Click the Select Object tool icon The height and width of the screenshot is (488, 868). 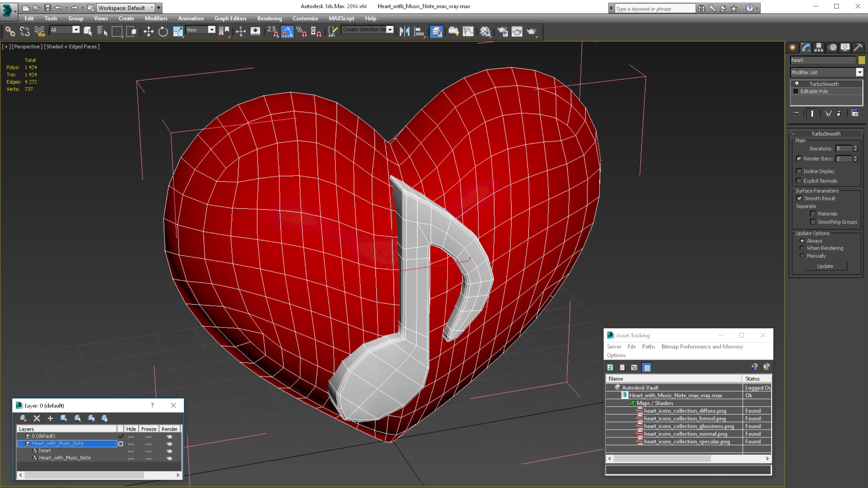tap(86, 31)
